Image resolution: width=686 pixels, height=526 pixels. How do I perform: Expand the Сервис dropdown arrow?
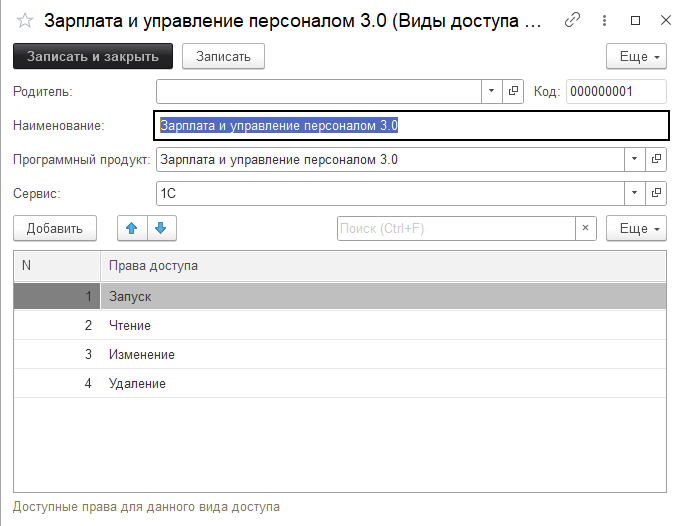tap(634, 193)
